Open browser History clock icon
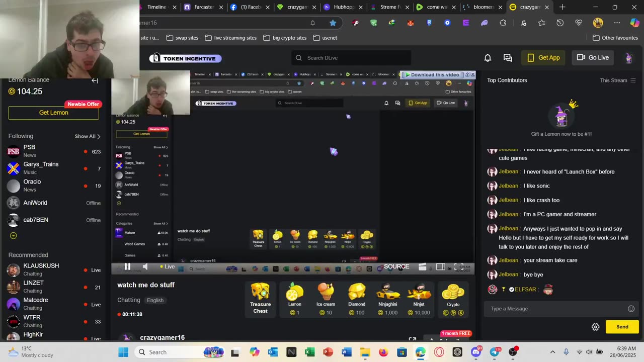Image resolution: width=644 pixels, height=362 pixels. (560, 23)
